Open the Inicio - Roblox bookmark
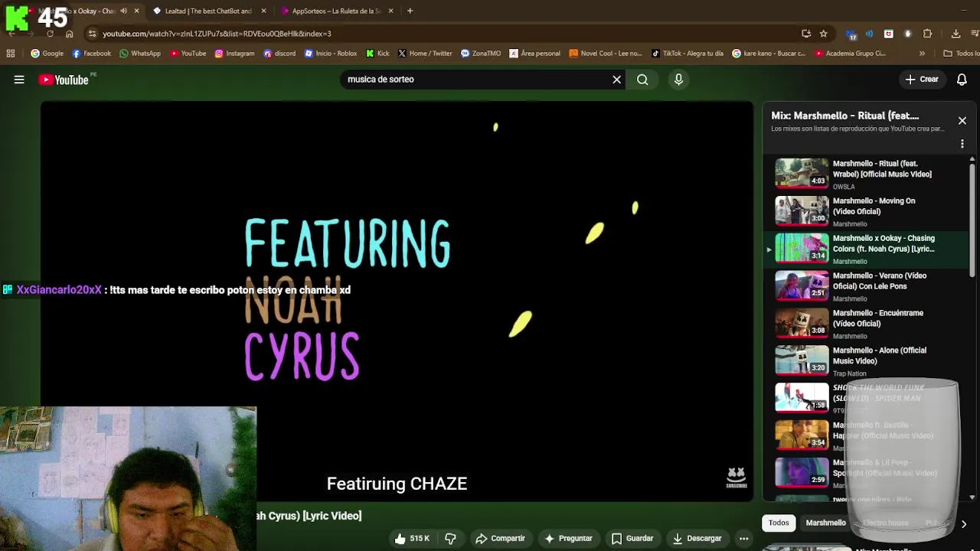The width and height of the screenshot is (980, 551). [331, 54]
